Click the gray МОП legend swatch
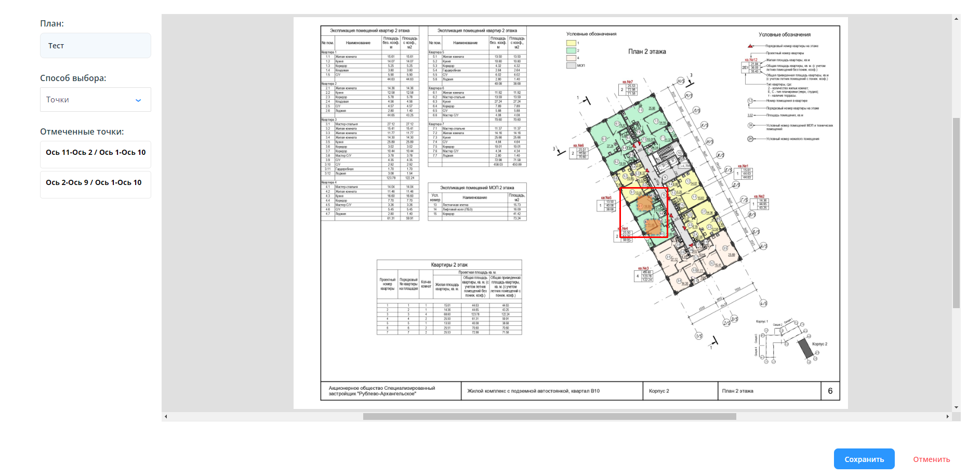The height and width of the screenshot is (476, 980). 571,65
